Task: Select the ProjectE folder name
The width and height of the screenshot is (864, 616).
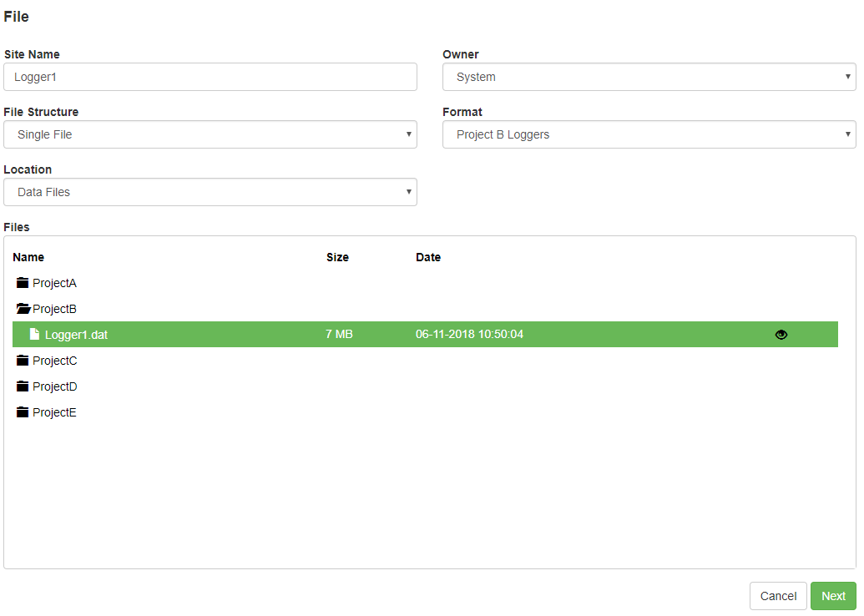Action: (x=54, y=412)
